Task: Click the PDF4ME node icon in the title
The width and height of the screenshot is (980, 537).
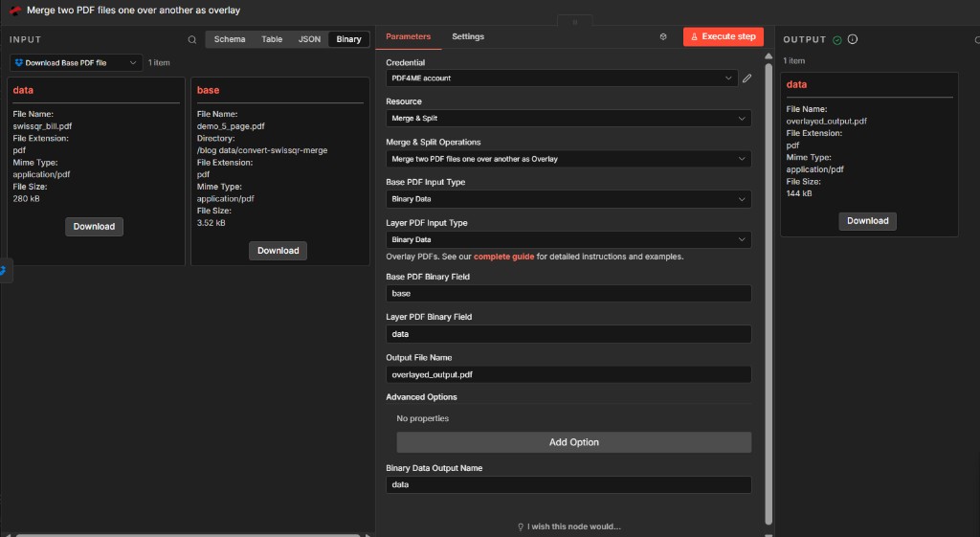Action: (15, 11)
